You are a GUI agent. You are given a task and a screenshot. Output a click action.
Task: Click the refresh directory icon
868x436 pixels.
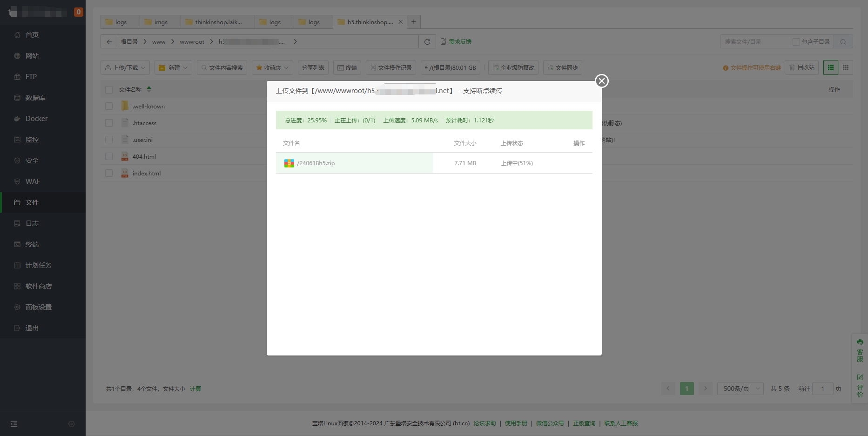tap(427, 42)
